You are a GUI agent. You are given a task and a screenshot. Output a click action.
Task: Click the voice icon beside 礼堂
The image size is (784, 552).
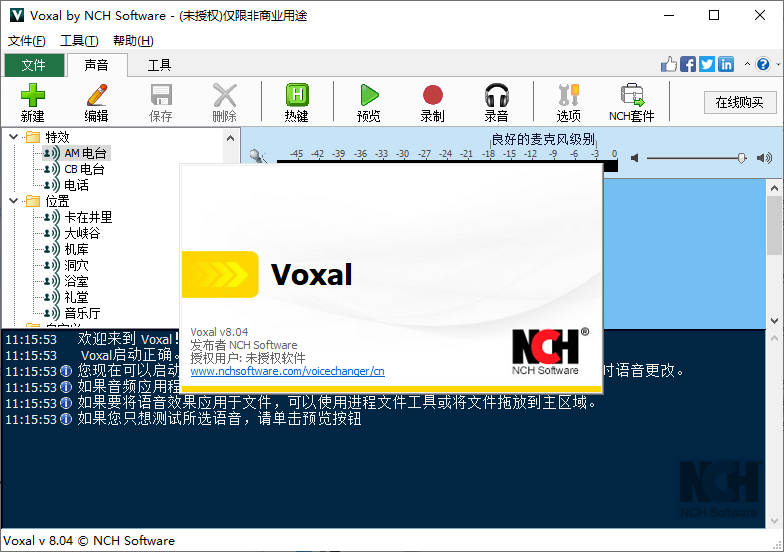(52, 296)
